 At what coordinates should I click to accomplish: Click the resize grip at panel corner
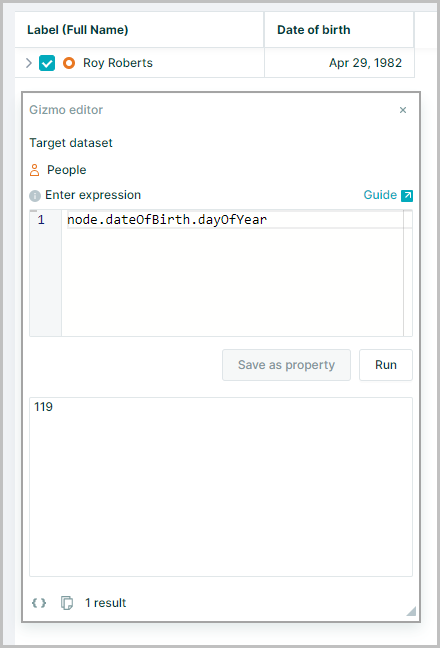click(411, 611)
